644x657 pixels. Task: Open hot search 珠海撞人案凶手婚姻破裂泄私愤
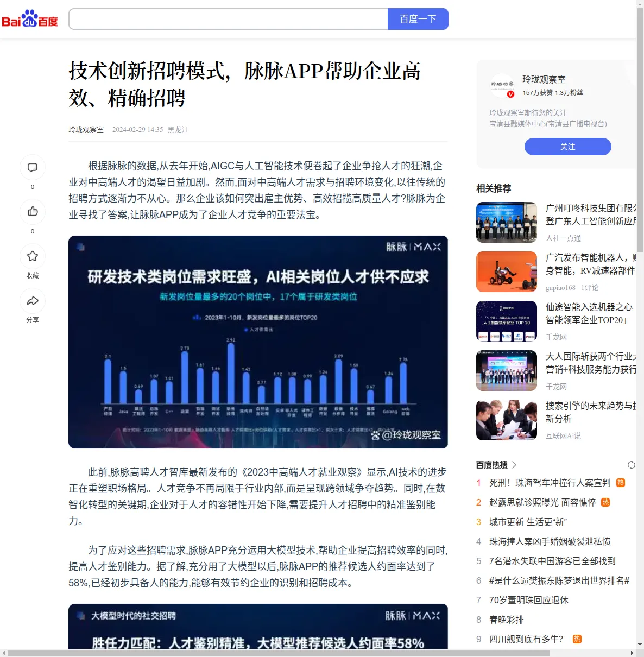[x=550, y=541]
